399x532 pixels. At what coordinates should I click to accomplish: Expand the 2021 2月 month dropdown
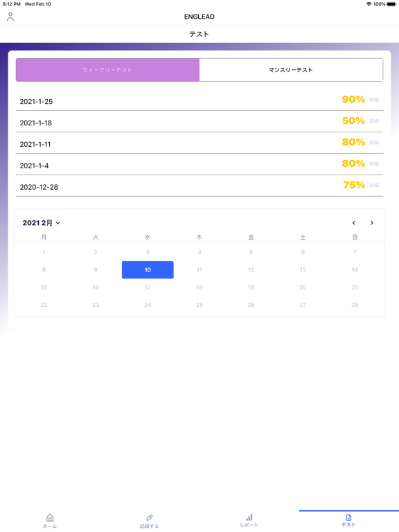42,223
